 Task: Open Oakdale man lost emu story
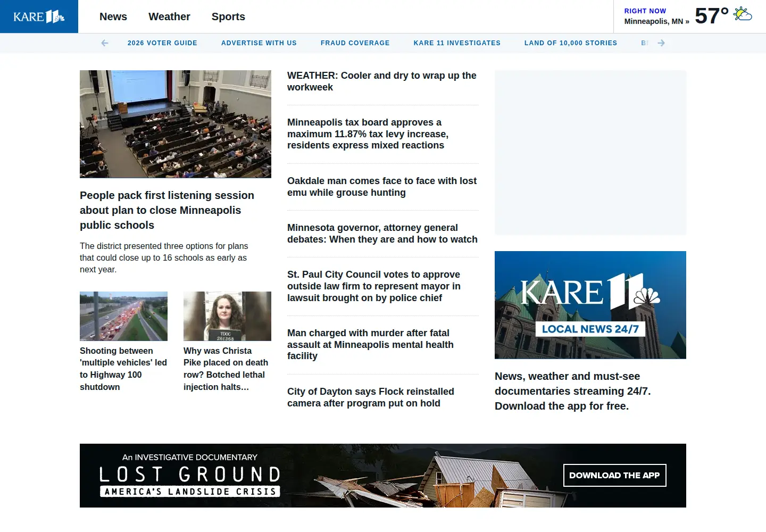point(382,187)
